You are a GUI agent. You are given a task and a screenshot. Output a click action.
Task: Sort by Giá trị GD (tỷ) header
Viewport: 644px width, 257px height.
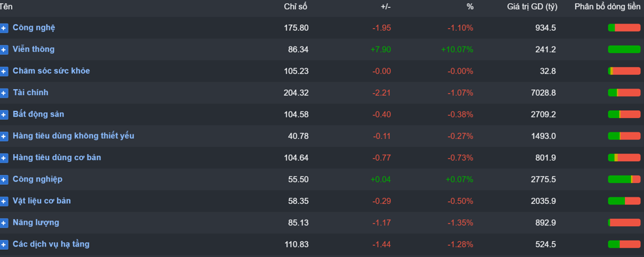(532, 7)
